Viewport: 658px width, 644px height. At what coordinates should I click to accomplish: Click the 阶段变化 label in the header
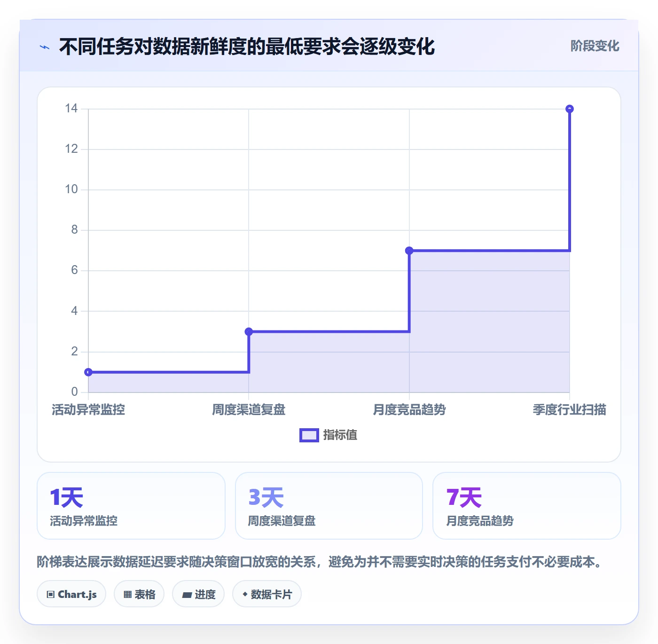click(x=595, y=46)
